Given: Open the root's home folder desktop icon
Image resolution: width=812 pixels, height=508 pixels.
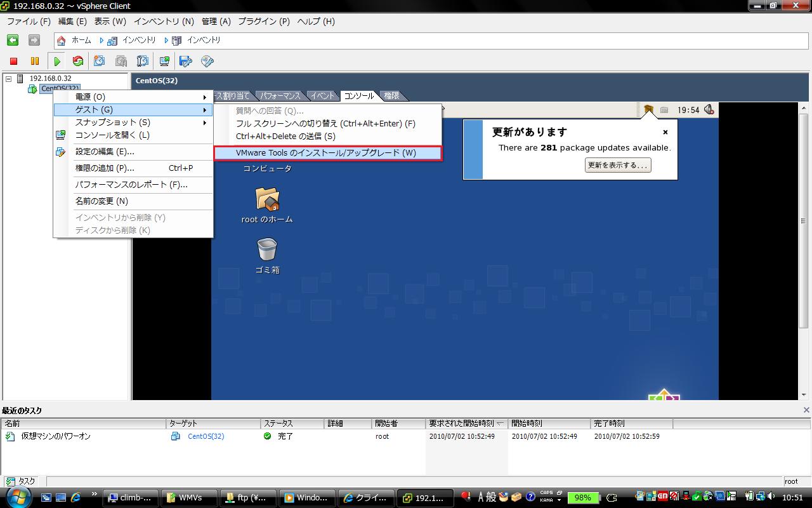Looking at the screenshot, I should point(267,199).
